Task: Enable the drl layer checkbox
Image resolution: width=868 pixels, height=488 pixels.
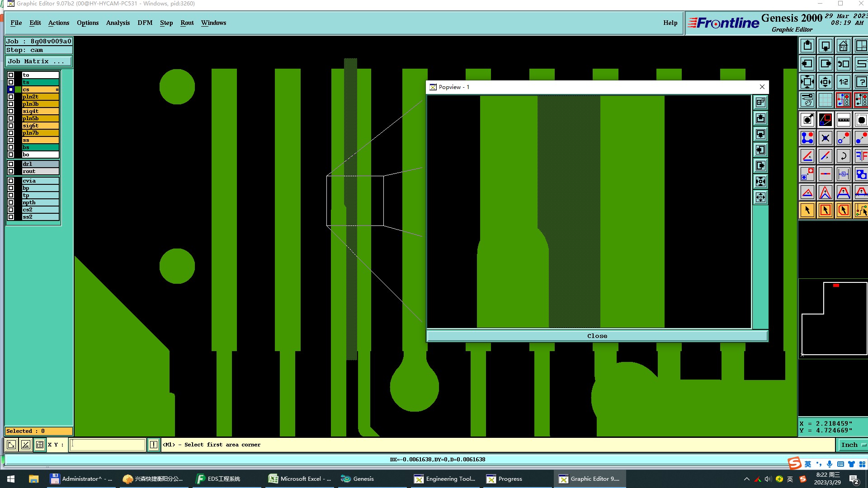Action: [11, 164]
